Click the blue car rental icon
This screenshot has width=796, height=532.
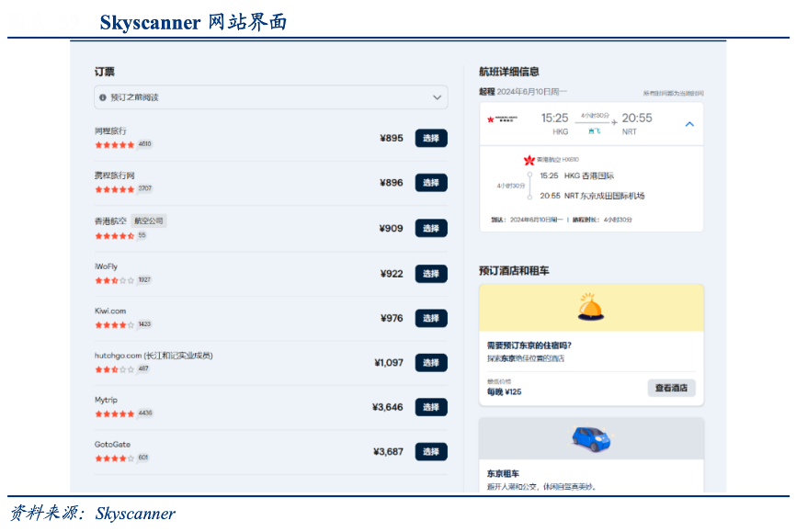591,437
